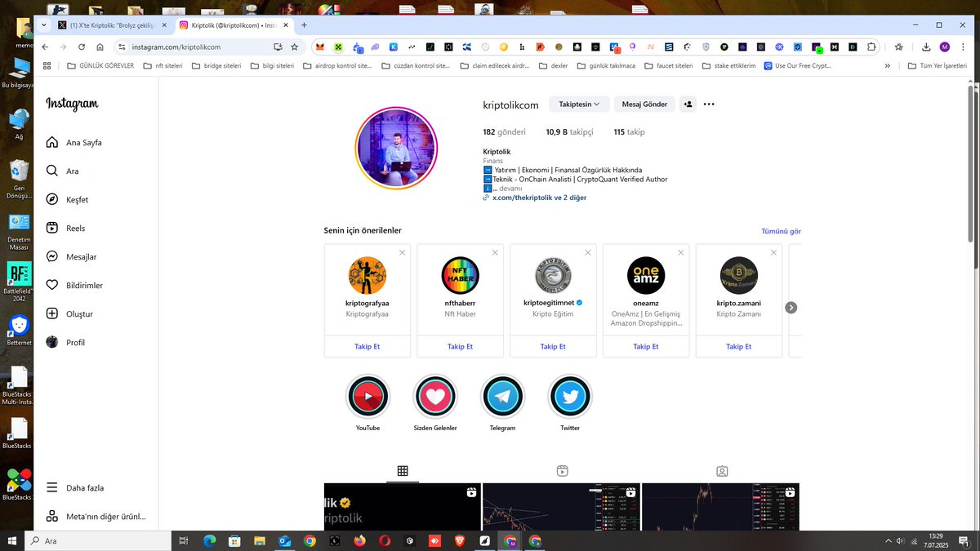Click the similar accounts person-plus icon
This screenshot has width=980, height=551.
688,104
